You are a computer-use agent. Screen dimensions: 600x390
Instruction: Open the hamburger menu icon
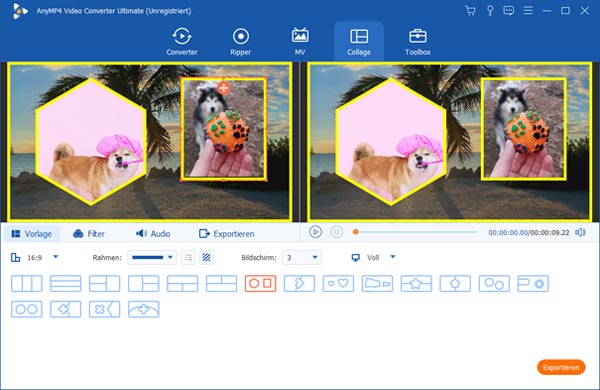tap(528, 11)
